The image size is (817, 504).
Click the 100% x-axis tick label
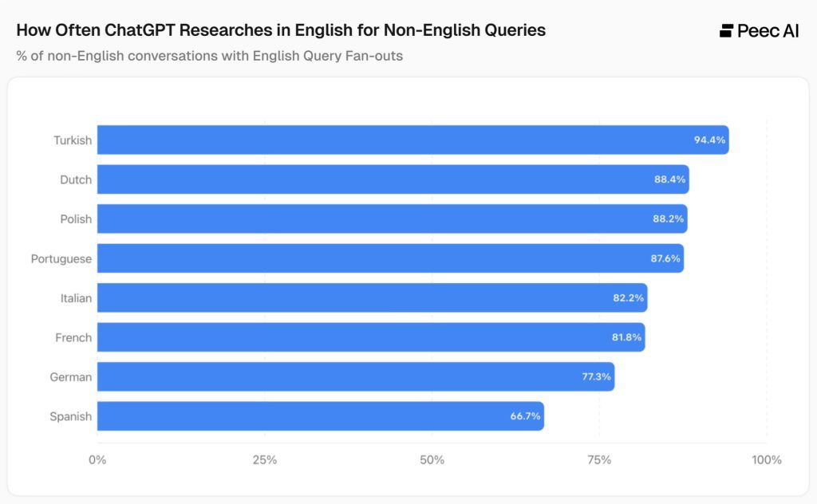[x=767, y=460]
